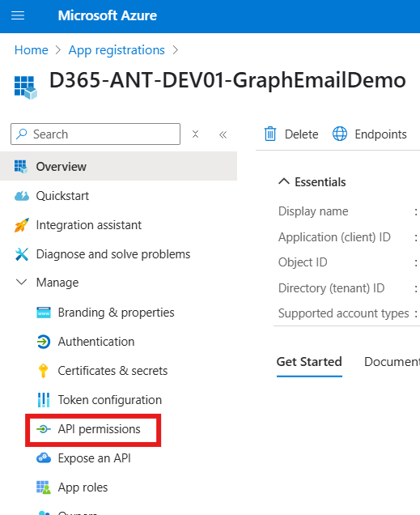The image size is (420, 515).
Task: Click the key icon for Certificates
Action: [44, 371]
